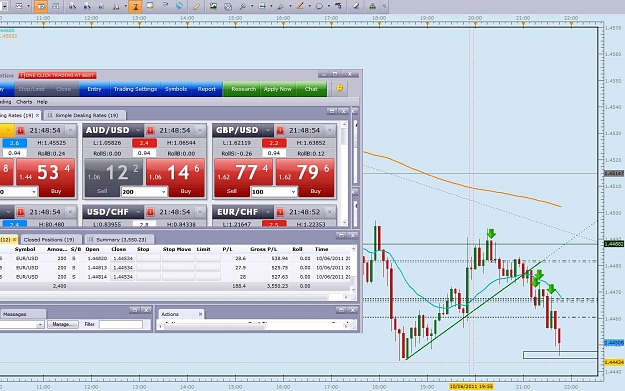Image resolution: width=625 pixels, height=391 pixels.
Task: Open the USD/CHF symbol dropdown arrow
Action: 138,212
